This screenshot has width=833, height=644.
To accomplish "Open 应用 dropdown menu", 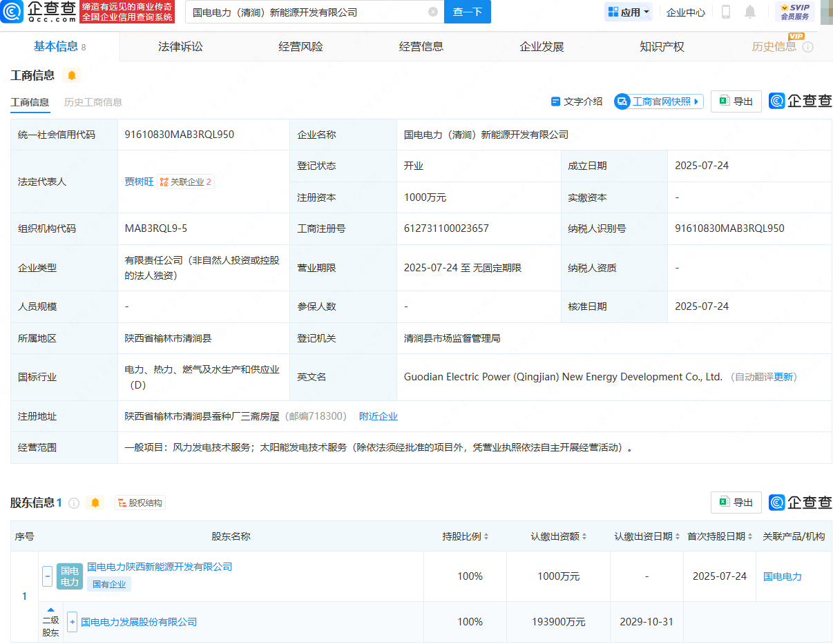I will (629, 12).
